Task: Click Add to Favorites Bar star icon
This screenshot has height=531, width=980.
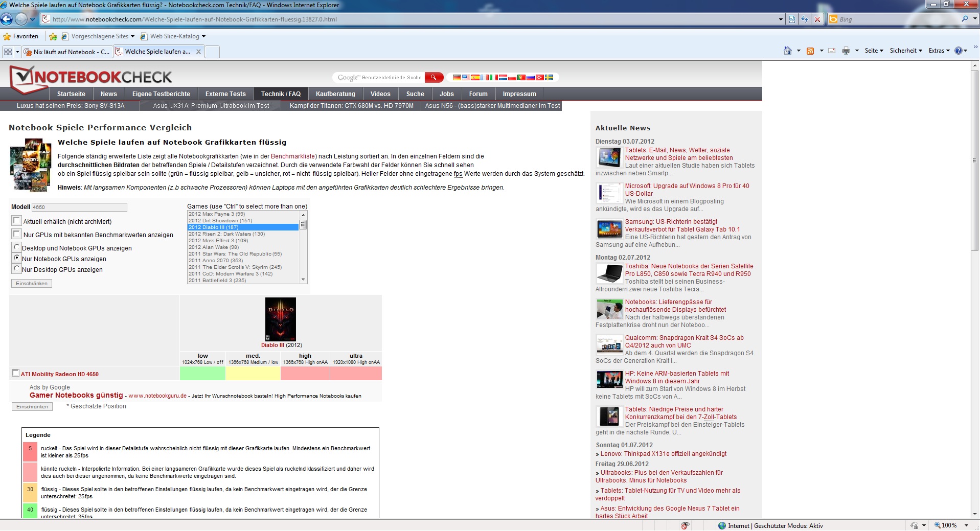Action: pos(53,36)
